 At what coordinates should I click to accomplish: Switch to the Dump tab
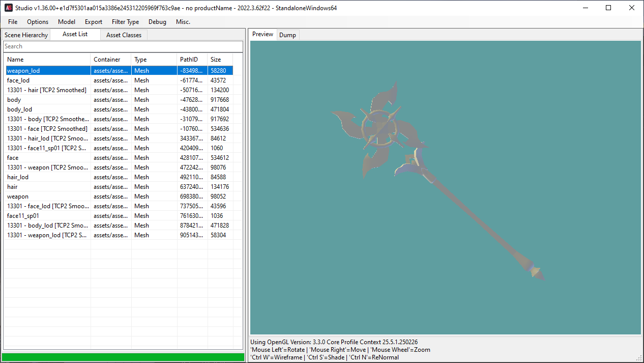pyautogui.click(x=287, y=35)
